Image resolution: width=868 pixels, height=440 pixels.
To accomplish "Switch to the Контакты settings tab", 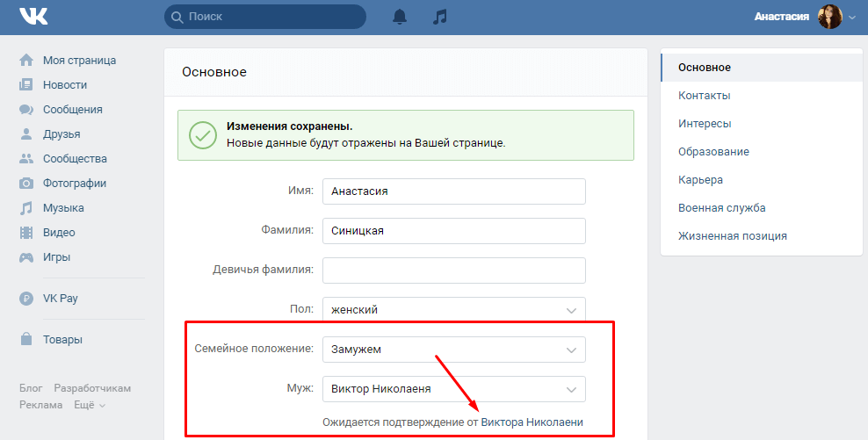I will click(x=705, y=96).
